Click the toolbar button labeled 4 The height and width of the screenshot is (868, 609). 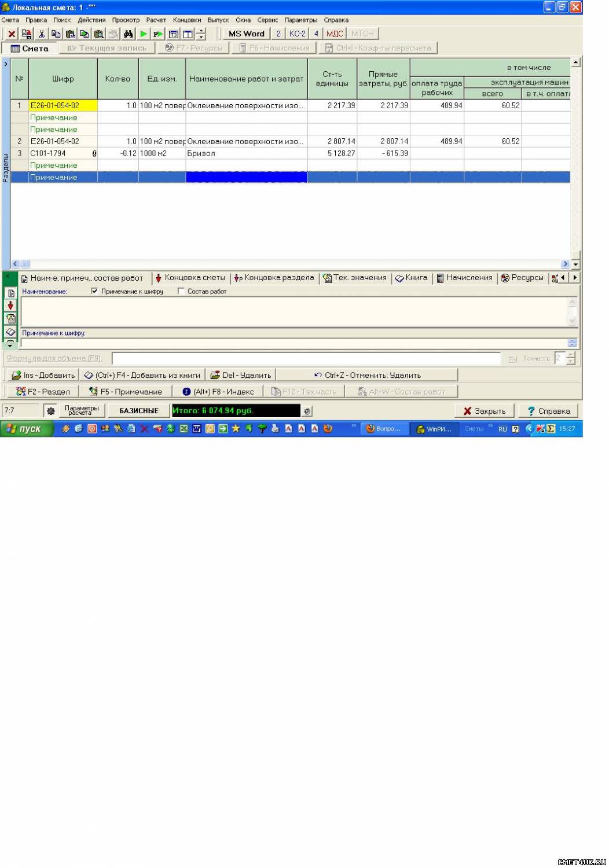(316, 34)
